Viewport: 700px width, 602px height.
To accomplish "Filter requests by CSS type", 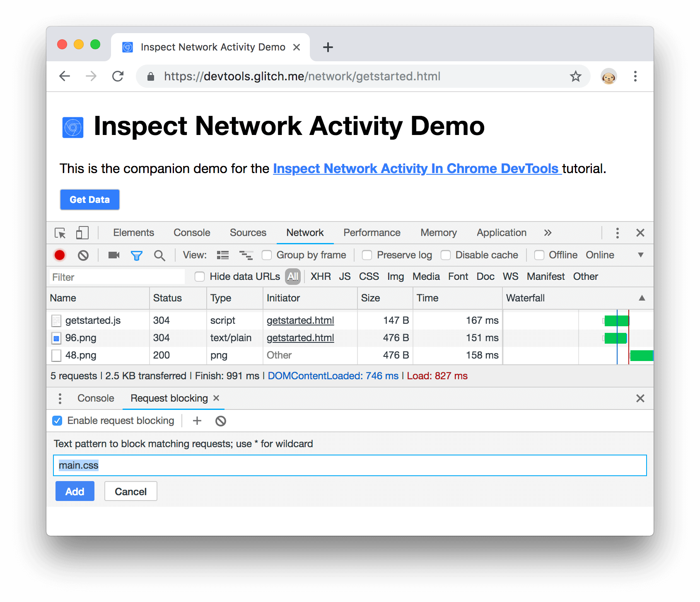I will (x=369, y=277).
